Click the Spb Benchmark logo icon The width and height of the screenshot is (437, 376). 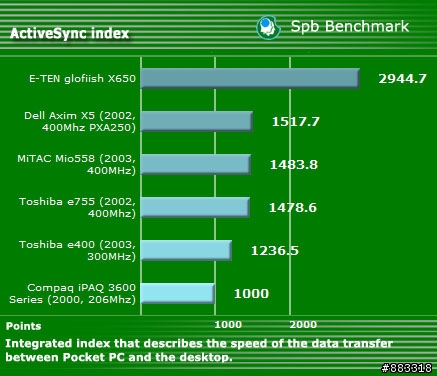[268, 28]
